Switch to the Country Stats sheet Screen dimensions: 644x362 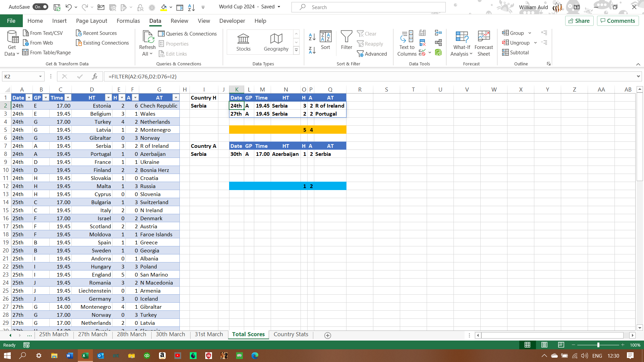pyautogui.click(x=290, y=334)
